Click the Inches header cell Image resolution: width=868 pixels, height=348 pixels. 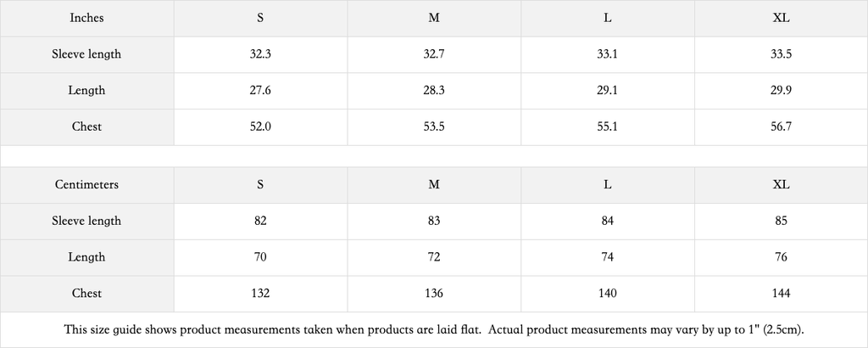tap(87, 19)
